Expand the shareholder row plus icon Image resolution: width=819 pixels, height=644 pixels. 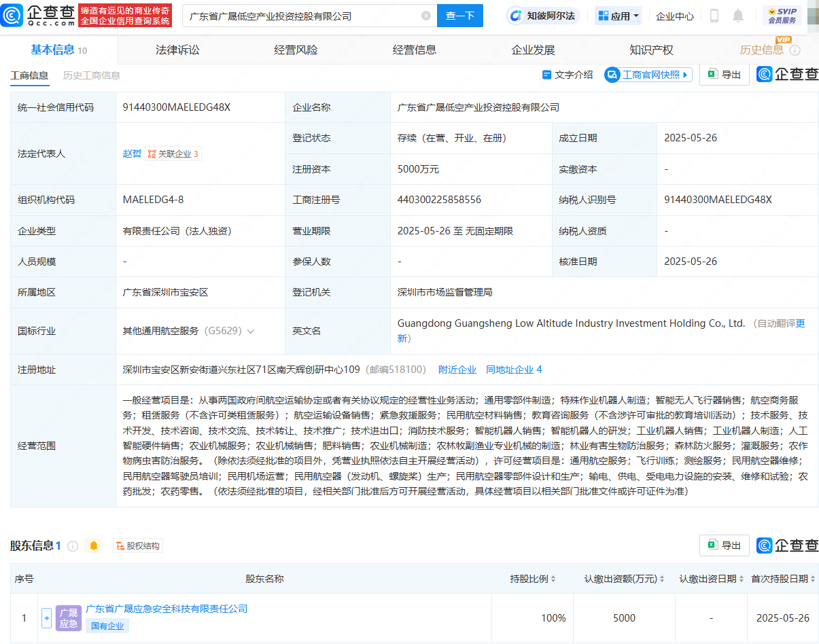46,618
